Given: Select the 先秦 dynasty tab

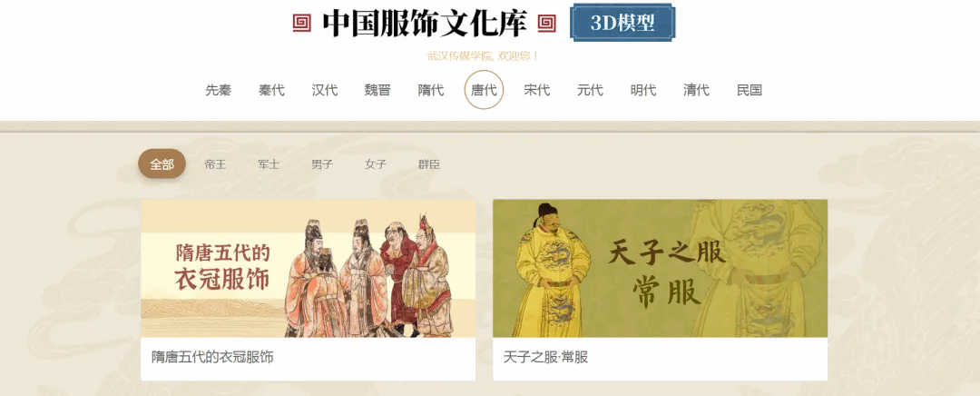Looking at the screenshot, I should click(218, 90).
